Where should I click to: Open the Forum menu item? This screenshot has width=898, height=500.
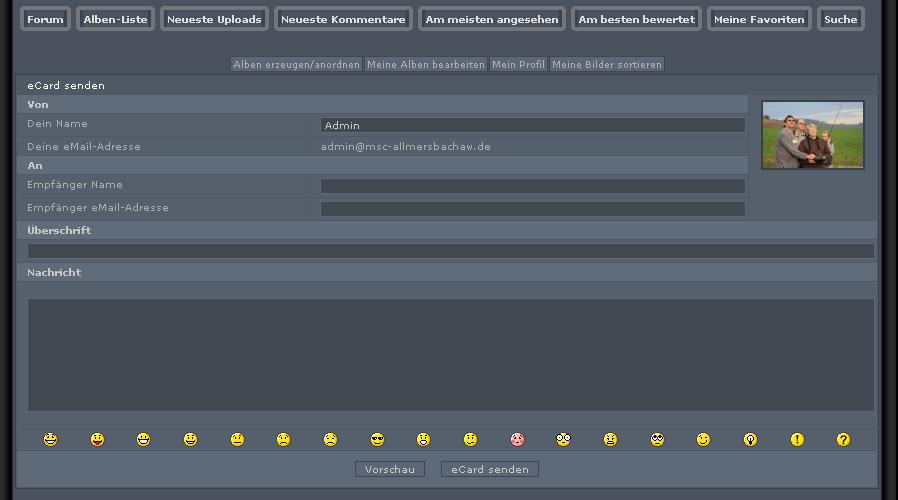point(45,19)
